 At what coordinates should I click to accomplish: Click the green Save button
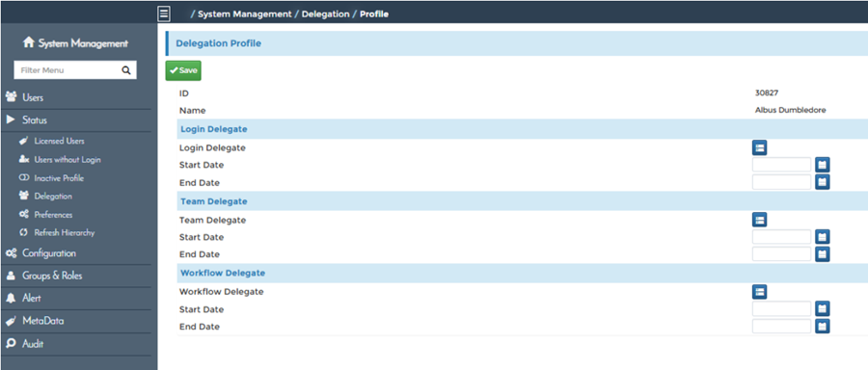183,70
